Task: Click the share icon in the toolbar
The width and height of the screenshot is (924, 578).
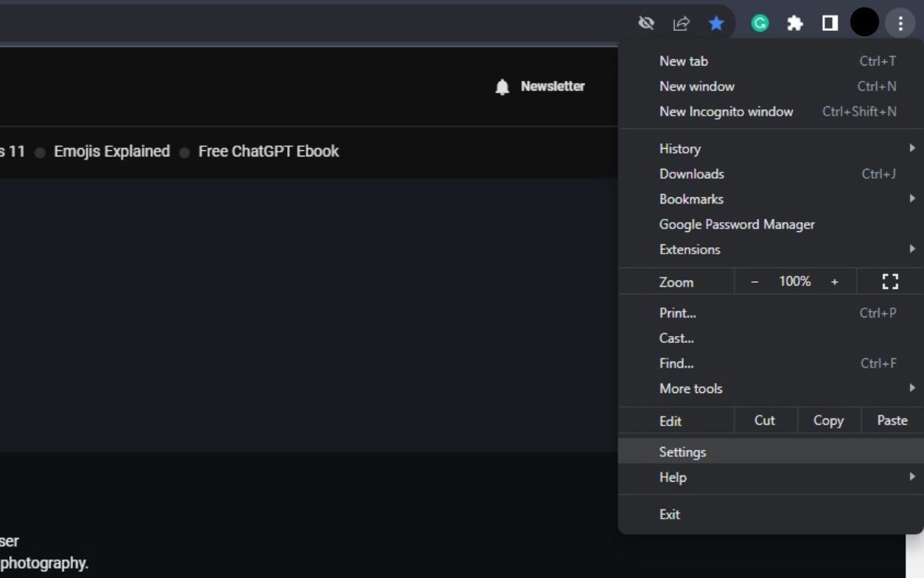Action: [681, 23]
